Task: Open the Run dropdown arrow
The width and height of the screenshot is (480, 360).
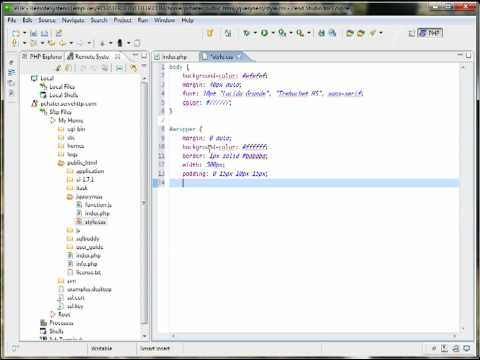Action: pos(273,33)
